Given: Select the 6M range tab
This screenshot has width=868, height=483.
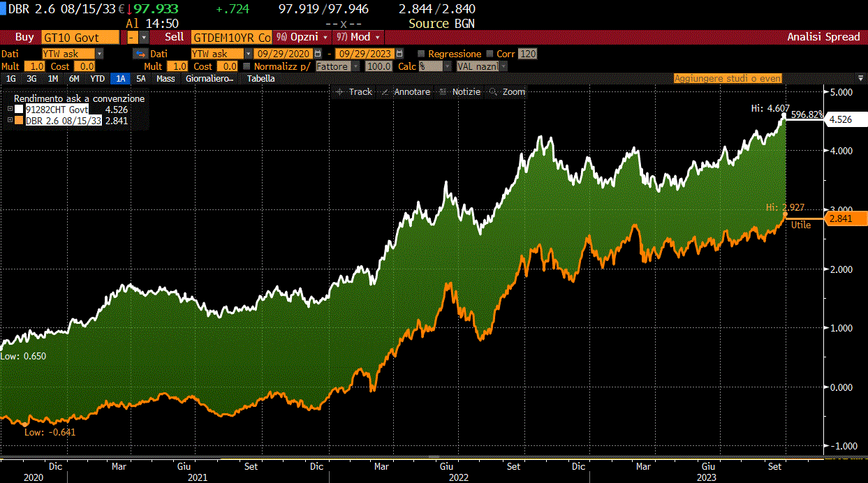Looking at the screenshot, I should 74,79.
